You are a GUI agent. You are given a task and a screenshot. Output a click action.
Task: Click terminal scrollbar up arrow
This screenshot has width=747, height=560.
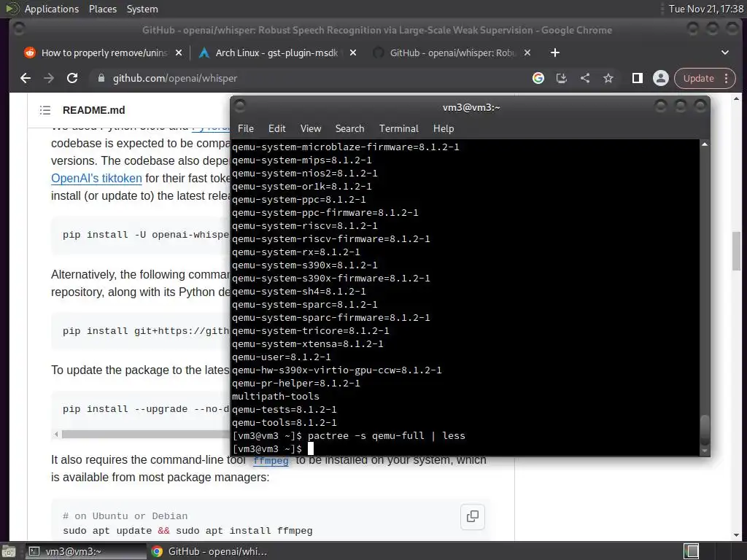pos(705,144)
